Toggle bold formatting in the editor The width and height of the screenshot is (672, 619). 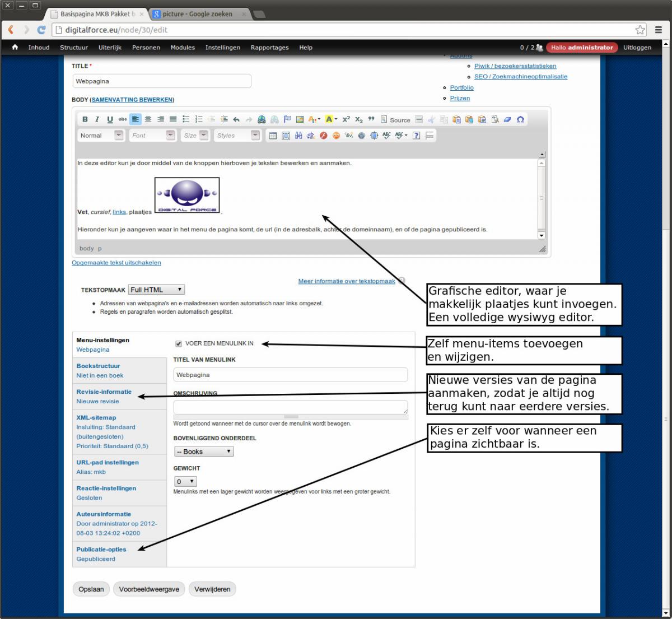pos(85,119)
